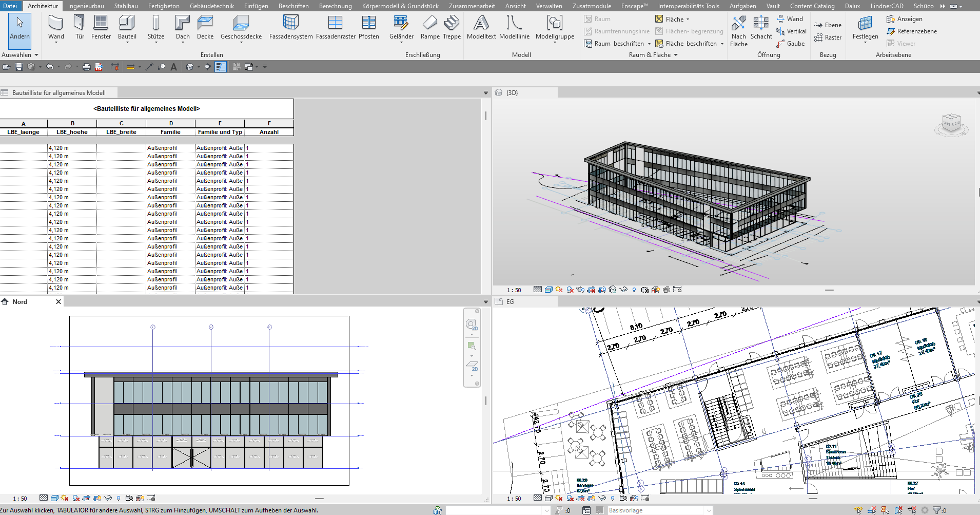Click the ViewCube in the 3D view
Image resolution: width=980 pixels, height=515 pixels.
(951, 124)
